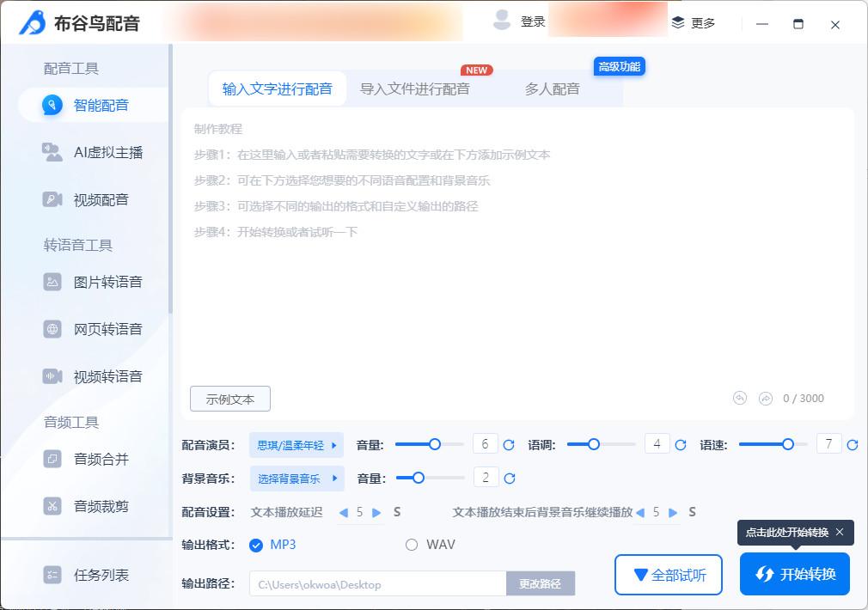Increase 背景音乐继续播放 seconds with right arrow
The height and width of the screenshot is (610, 868).
pos(673,513)
